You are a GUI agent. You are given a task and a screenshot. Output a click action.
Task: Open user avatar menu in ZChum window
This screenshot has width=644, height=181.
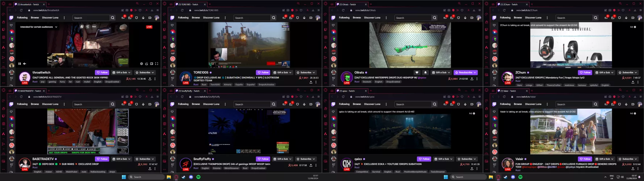[x=640, y=18]
